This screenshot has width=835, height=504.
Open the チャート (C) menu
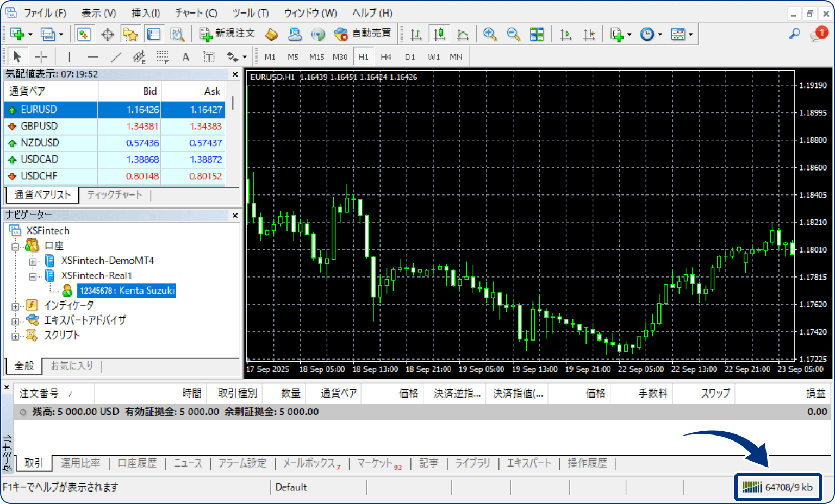pos(196,13)
